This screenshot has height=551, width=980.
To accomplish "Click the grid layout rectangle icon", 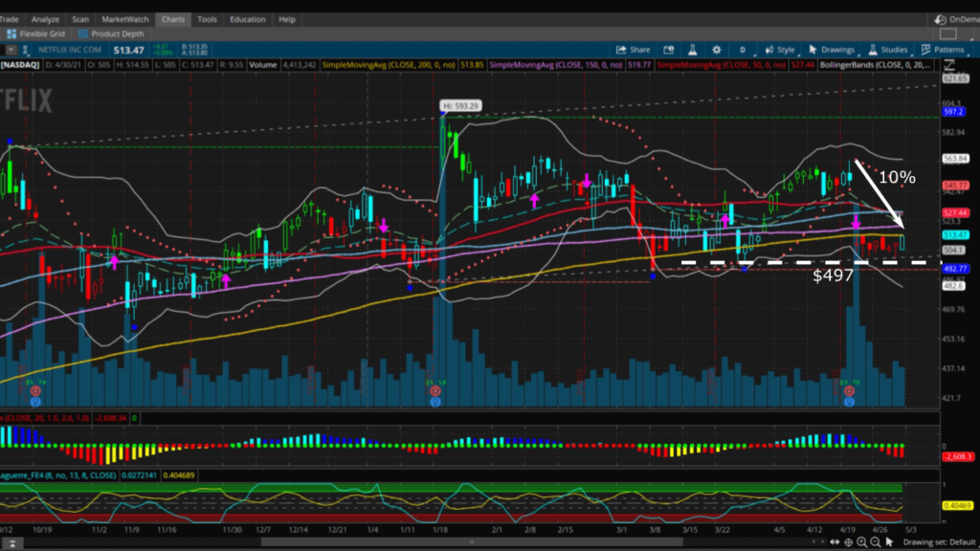I will (948, 33).
